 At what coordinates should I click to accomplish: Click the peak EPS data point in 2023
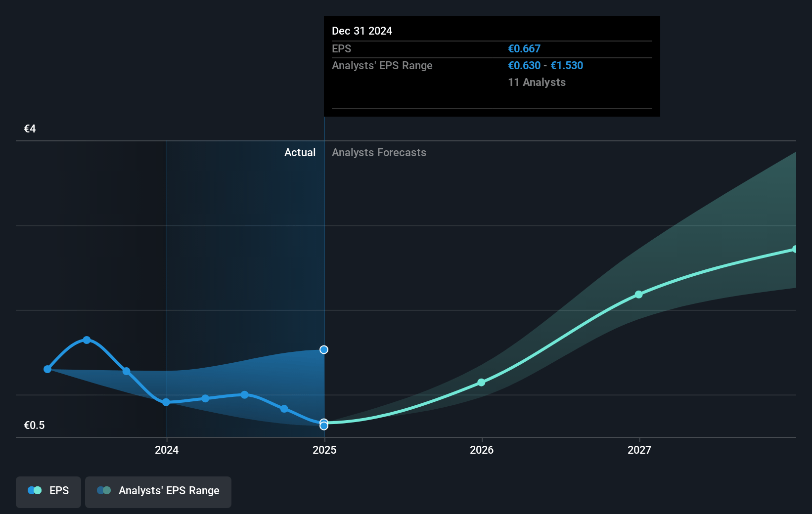pos(87,340)
